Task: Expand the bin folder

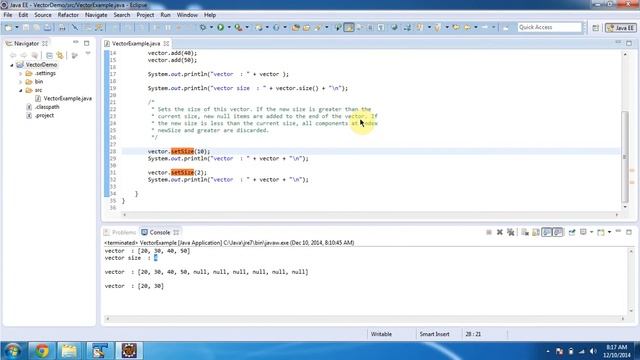Action: click(x=21, y=82)
